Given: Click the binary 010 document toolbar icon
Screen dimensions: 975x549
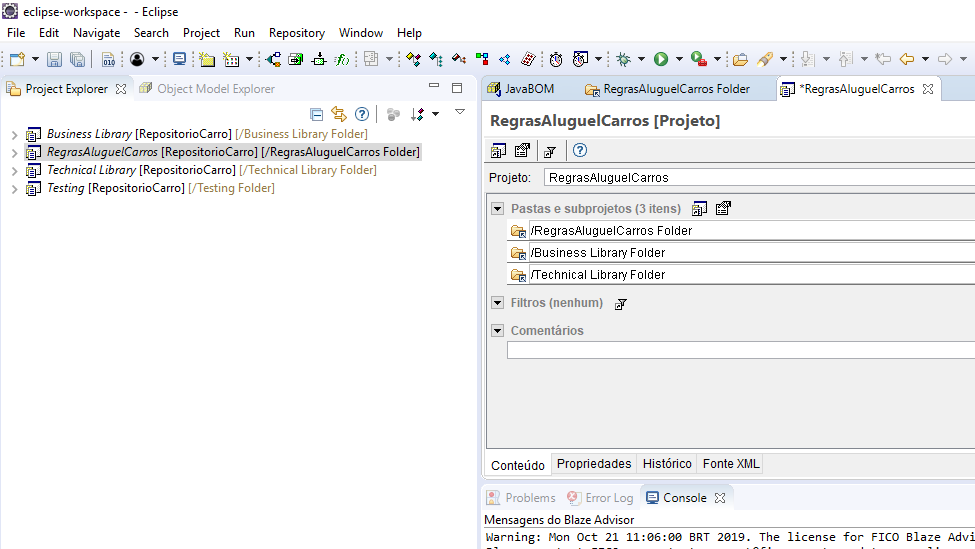Looking at the screenshot, I should coord(108,59).
